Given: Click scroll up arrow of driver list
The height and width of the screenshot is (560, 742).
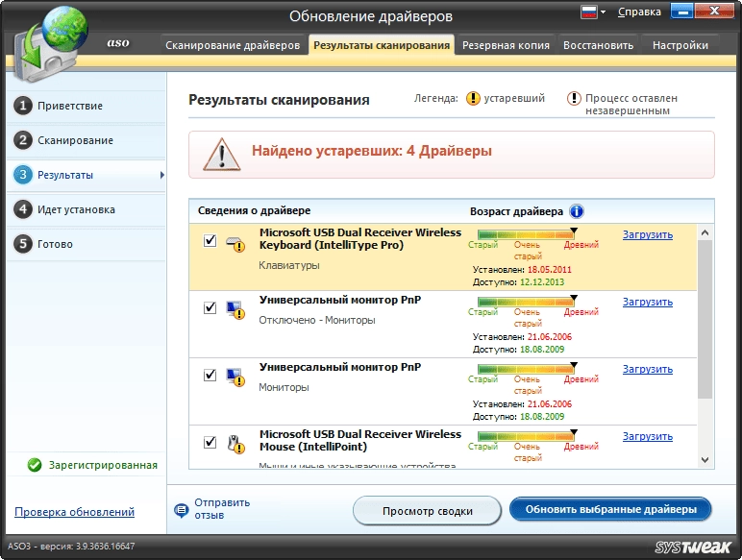Looking at the screenshot, I should [705, 232].
